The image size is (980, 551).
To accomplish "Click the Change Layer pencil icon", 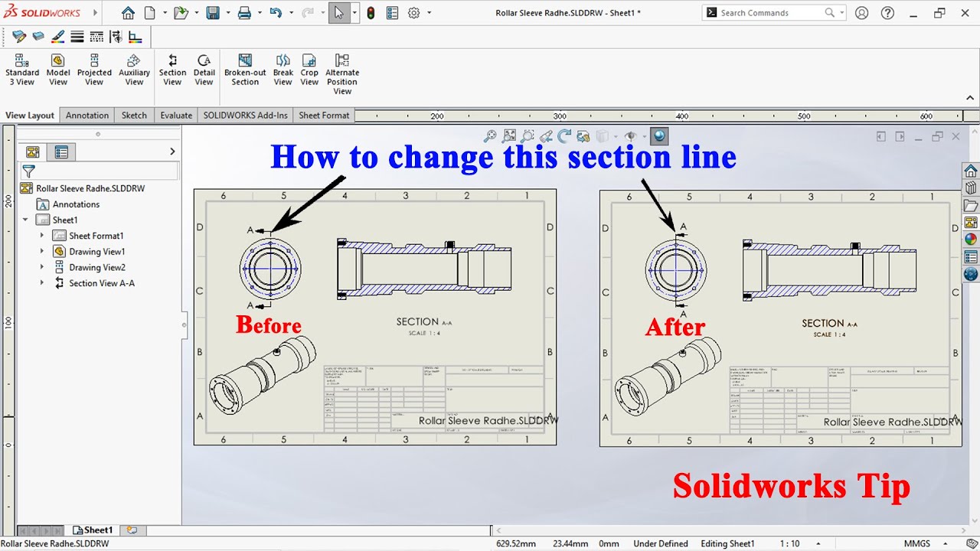I will (19, 37).
